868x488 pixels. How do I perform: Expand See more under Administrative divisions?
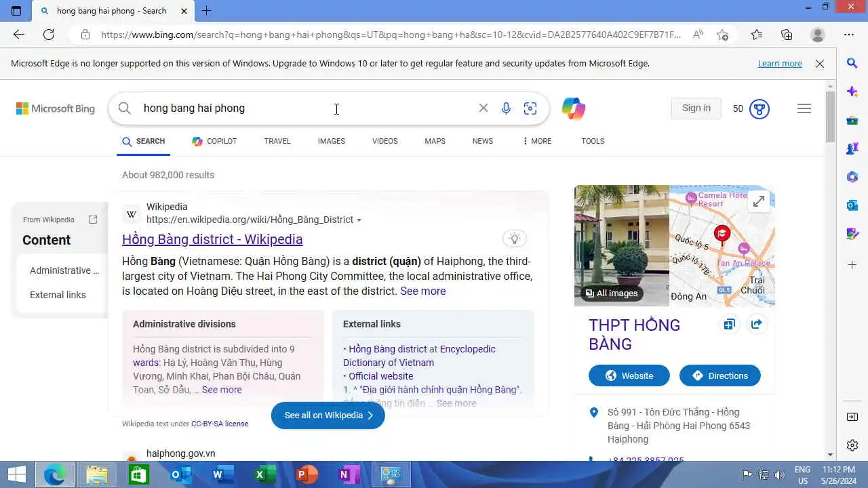pos(222,390)
